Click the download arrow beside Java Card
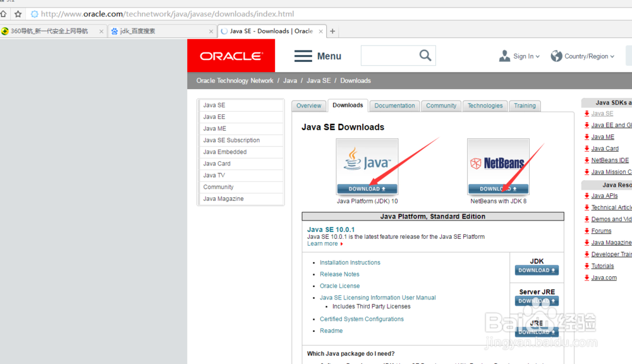 [x=587, y=149]
